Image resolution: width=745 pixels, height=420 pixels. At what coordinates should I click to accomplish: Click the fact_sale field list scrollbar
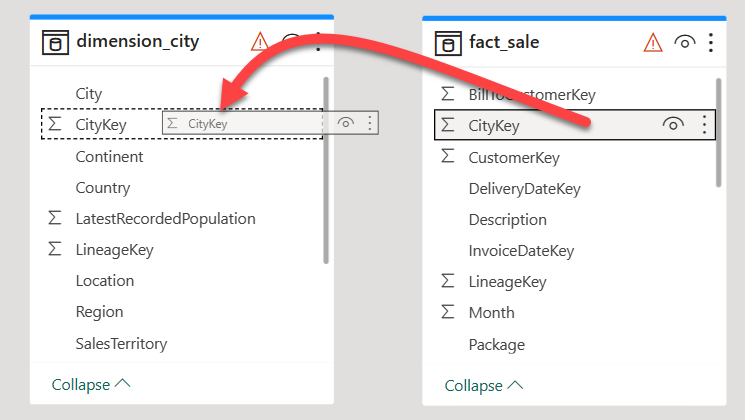[x=718, y=133]
